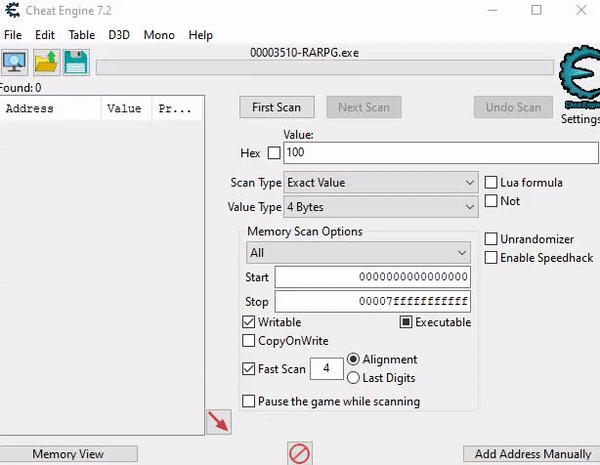The width and height of the screenshot is (600, 465).
Task: Click the open file folder icon
Action: click(46, 62)
